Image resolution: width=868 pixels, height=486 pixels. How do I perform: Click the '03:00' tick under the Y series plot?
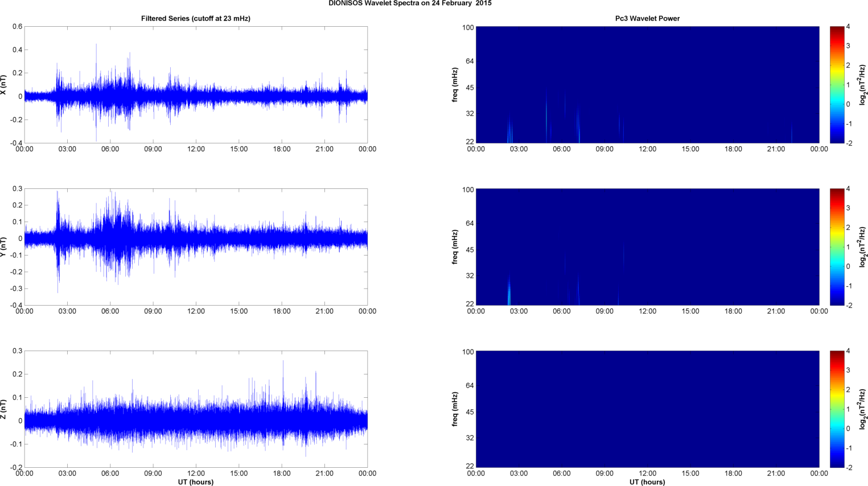(x=67, y=311)
